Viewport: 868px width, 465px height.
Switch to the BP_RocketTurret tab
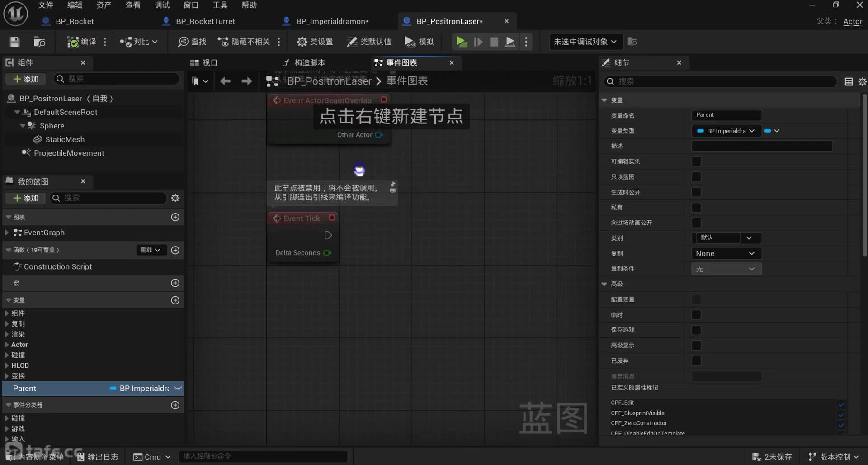point(205,21)
